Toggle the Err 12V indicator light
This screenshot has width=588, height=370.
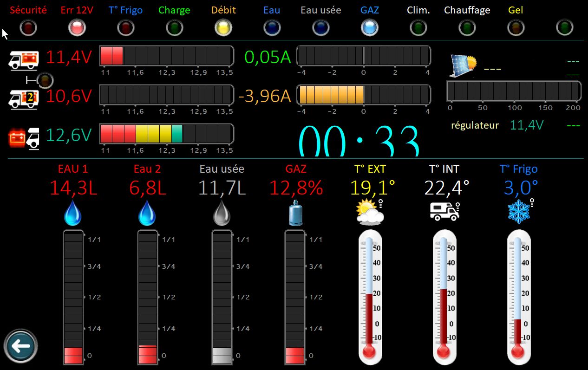pos(77,28)
